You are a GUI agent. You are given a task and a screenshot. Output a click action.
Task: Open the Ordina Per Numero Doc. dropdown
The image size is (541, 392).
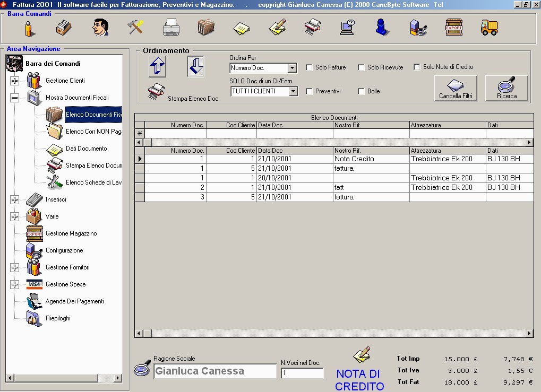coord(293,68)
